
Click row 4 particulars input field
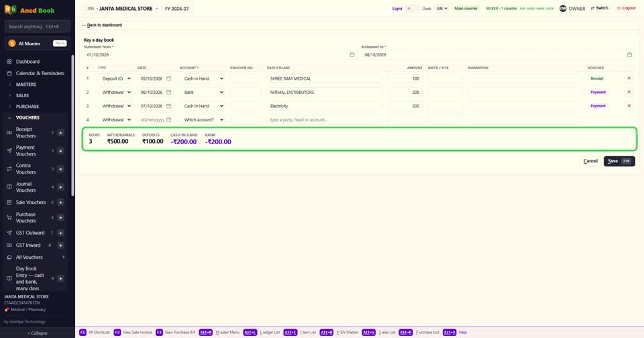(x=325, y=120)
